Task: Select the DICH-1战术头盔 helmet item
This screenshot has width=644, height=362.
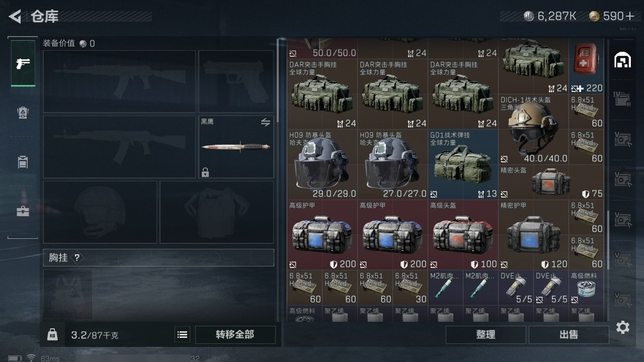Action: click(x=533, y=129)
